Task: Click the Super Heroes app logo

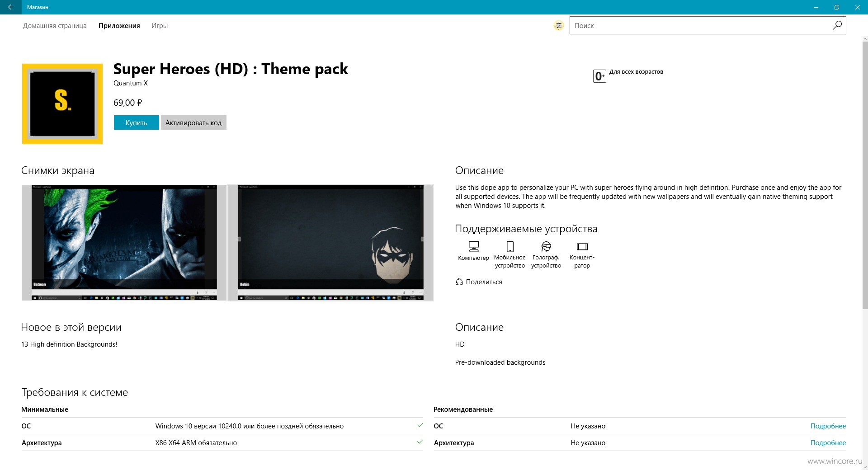Action: point(62,104)
